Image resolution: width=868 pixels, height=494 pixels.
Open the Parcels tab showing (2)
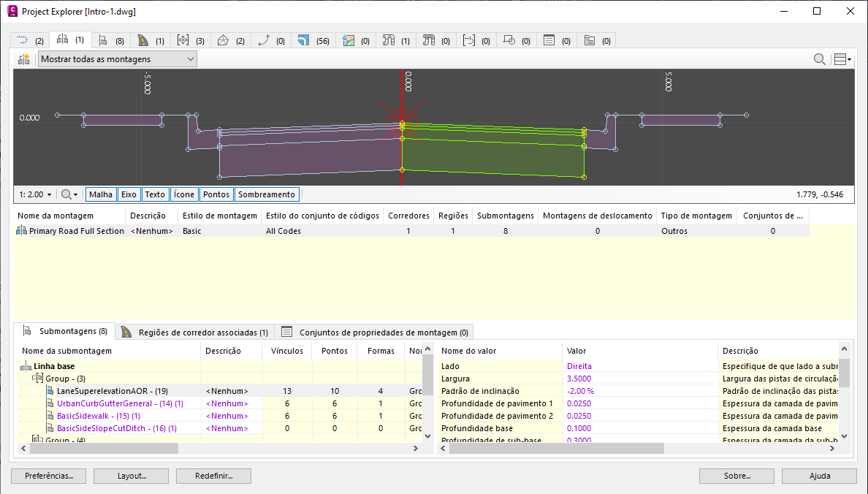pos(231,41)
